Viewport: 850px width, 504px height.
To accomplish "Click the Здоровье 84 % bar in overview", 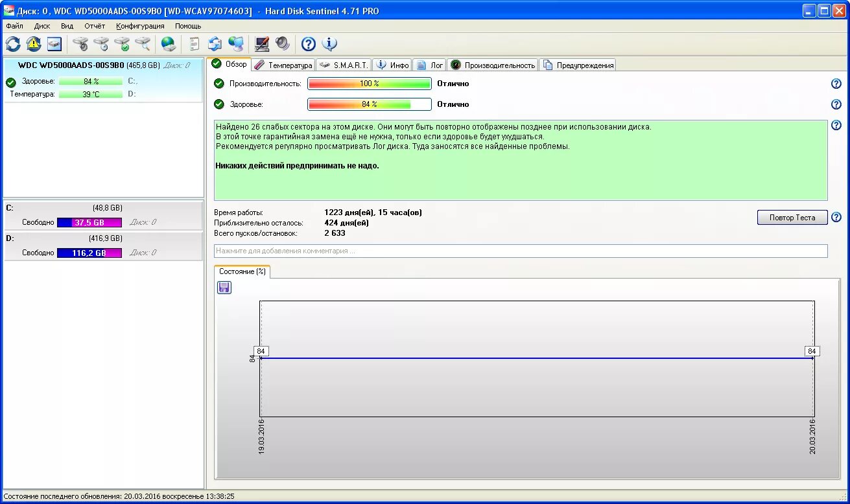I will pos(370,104).
